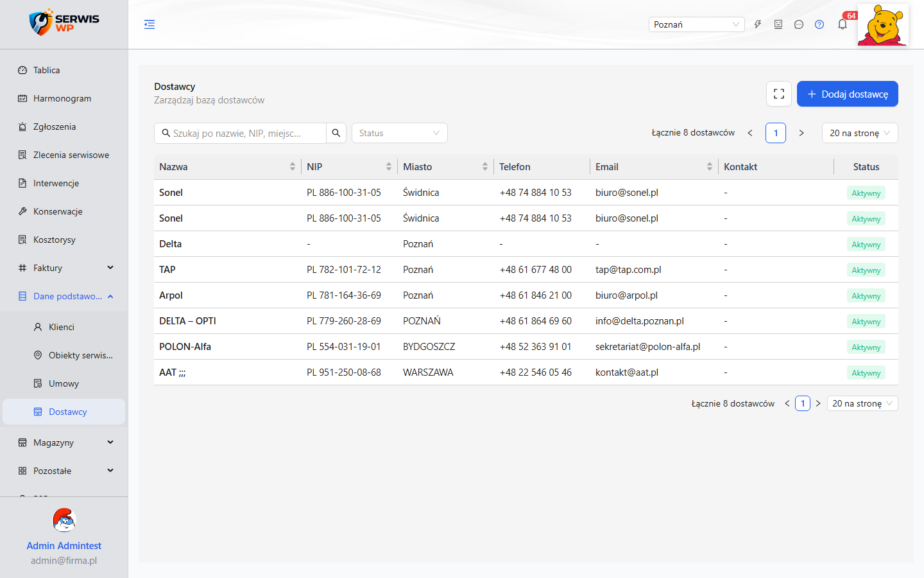Viewport: 924px width, 578px height.
Task: Open notifications bell with 64 badge
Action: 843,24
